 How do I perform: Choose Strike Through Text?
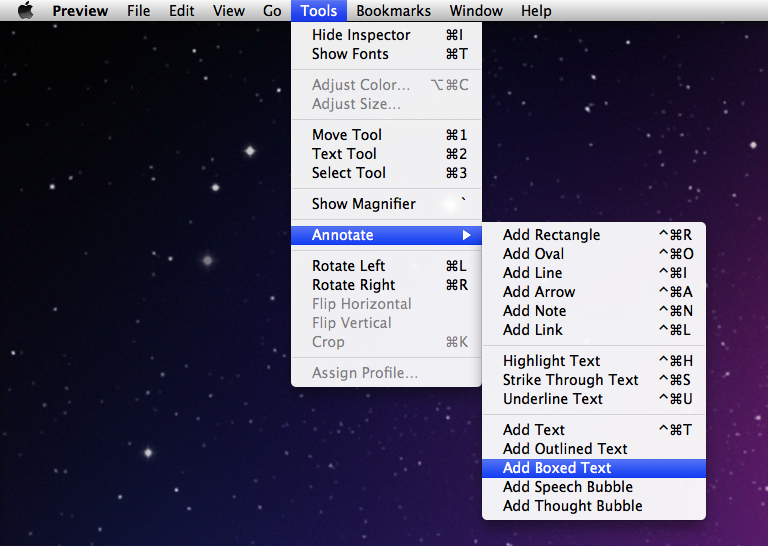point(594,380)
